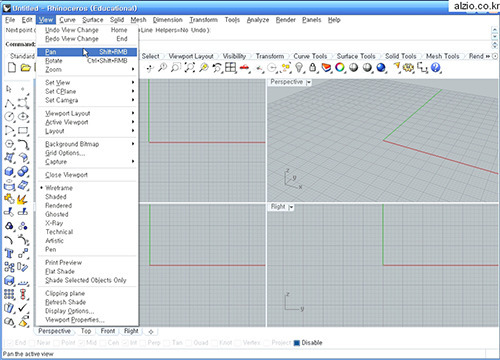Expand the Set Camera submenu
Viewport: 500px width, 360px height.
coord(87,100)
